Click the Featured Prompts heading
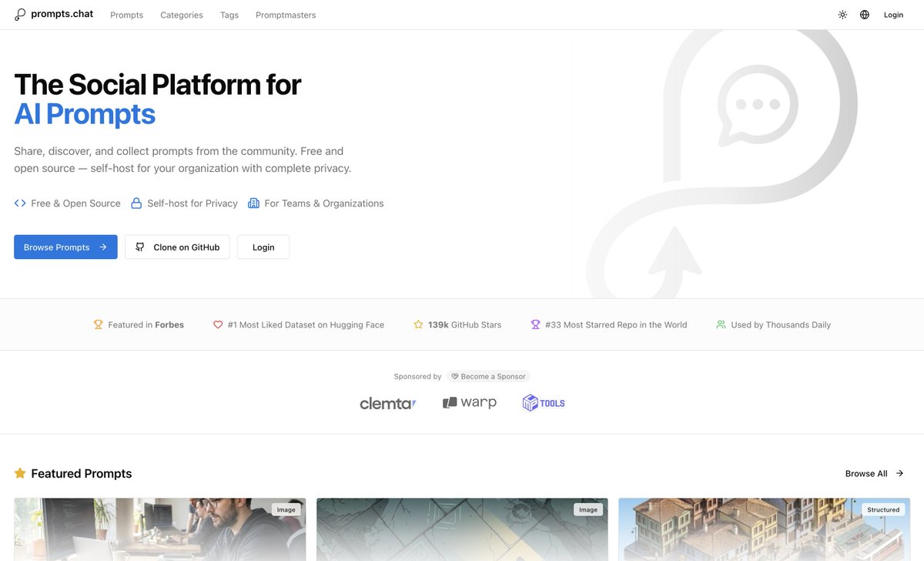Viewport: 924px width, 561px height. coord(82,473)
